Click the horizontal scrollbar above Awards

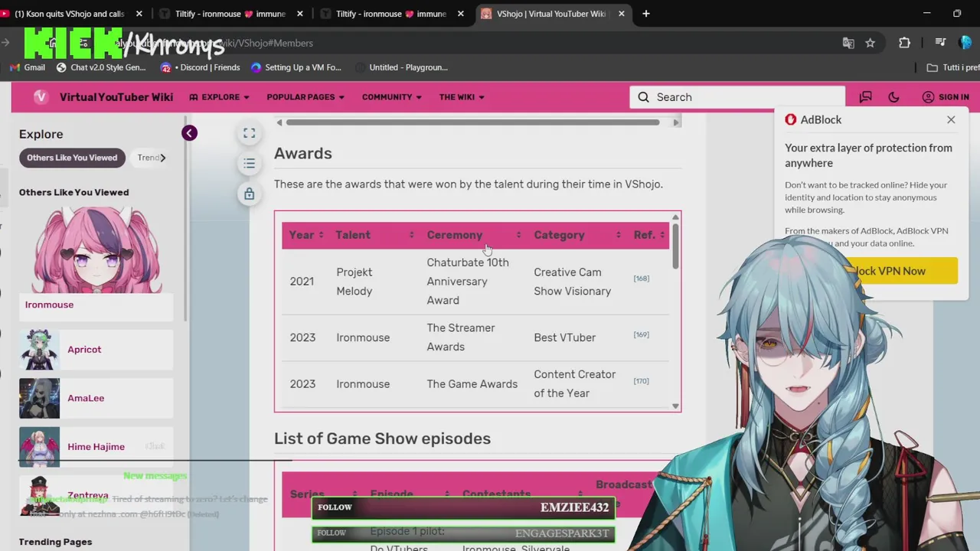pos(472,122)
